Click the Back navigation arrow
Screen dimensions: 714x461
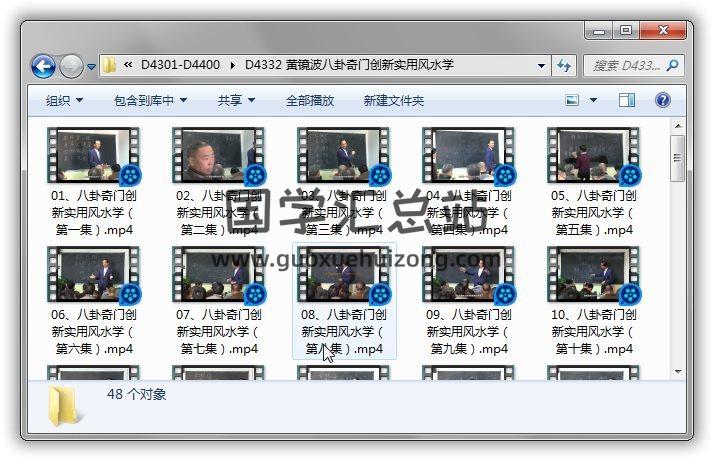[43, 67]
